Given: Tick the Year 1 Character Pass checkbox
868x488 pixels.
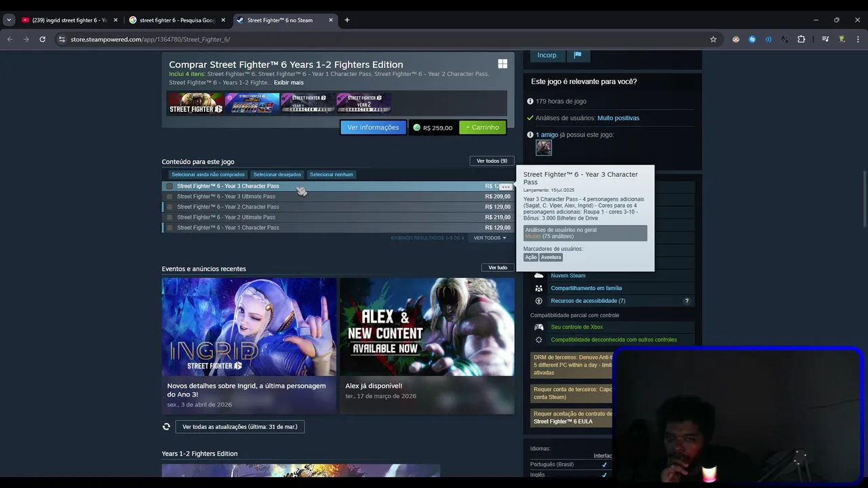Looking at the screenshot, I should 170,228.
